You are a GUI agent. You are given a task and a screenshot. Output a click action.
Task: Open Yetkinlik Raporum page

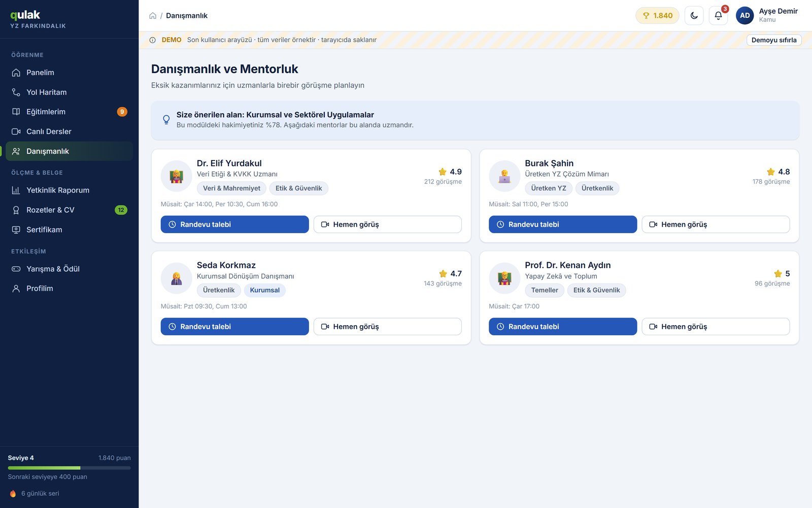pos(69,190)
